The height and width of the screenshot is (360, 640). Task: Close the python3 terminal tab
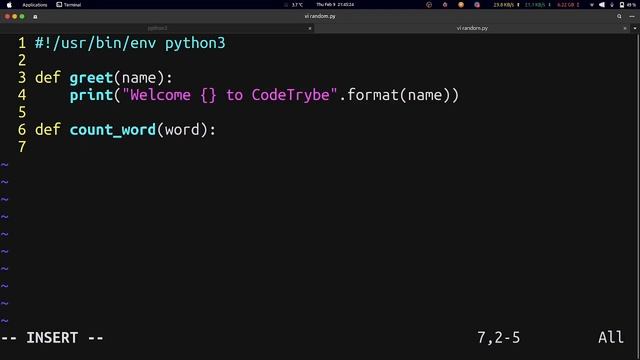tap(310, 28)
